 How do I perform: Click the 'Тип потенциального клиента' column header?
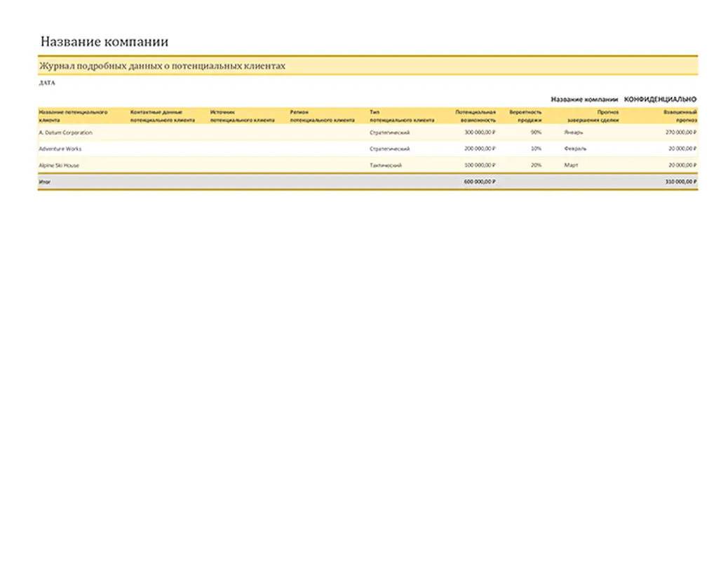(x=401, y=116)
